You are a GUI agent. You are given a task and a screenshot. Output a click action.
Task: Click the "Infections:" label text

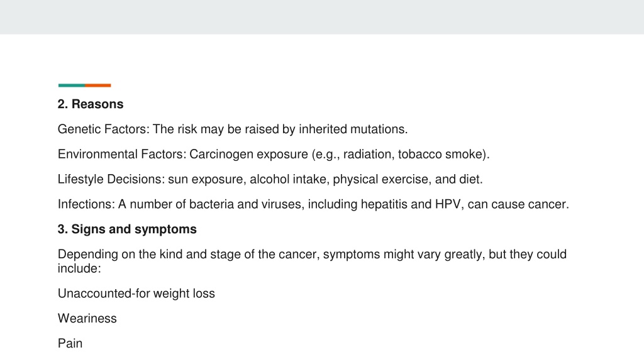tap(86, 204)
